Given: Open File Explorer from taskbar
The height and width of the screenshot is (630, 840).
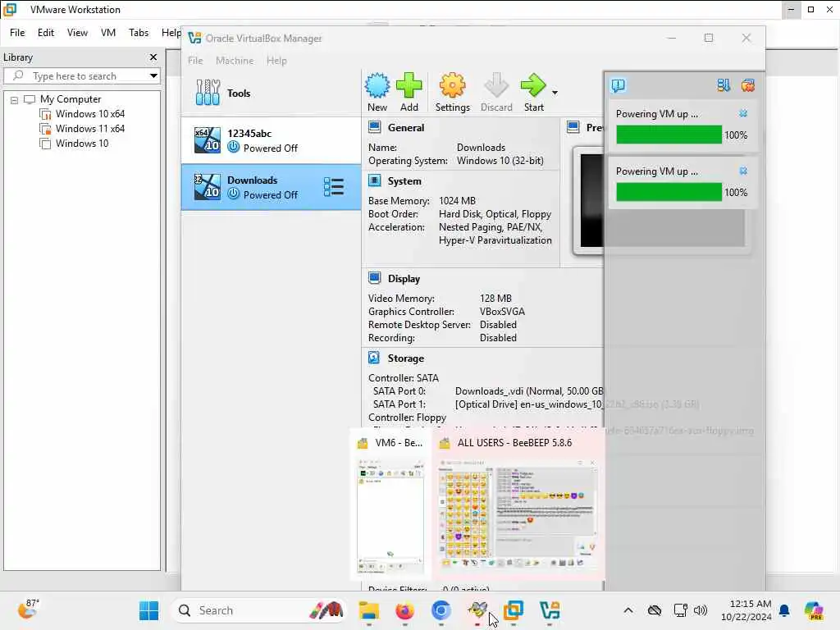Looking at the screenshot, I should pyautogui.click(x=368, y=610).
